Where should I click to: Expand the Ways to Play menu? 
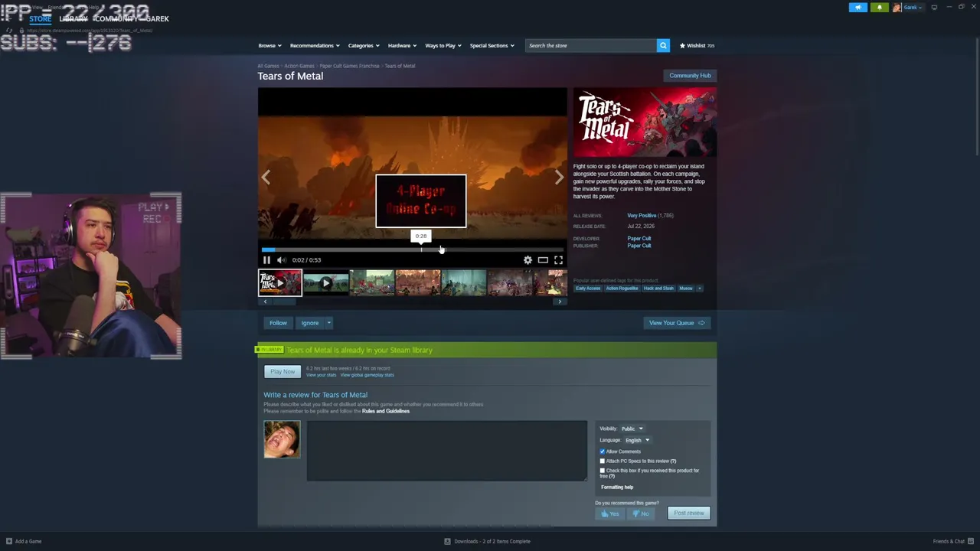(443, 46)
